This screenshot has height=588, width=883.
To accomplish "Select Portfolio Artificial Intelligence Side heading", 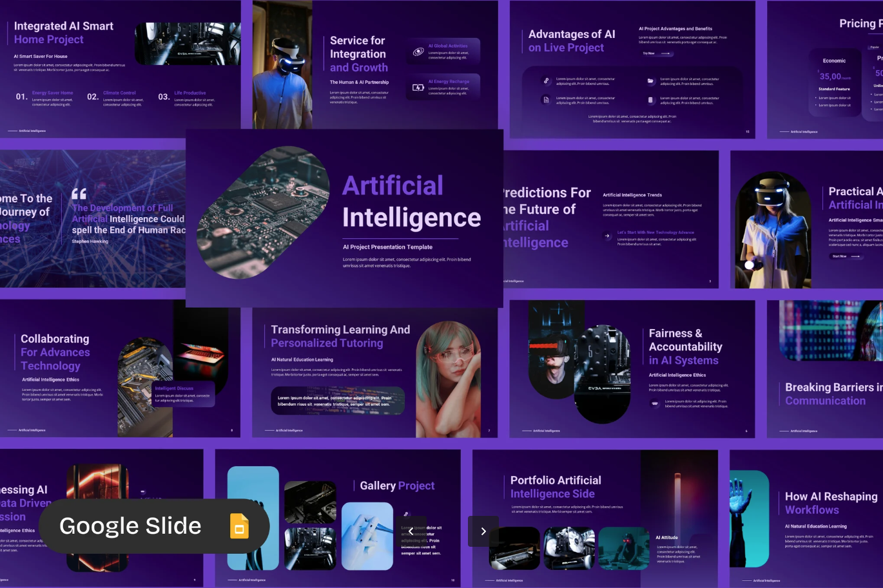I will click(556, 487).
